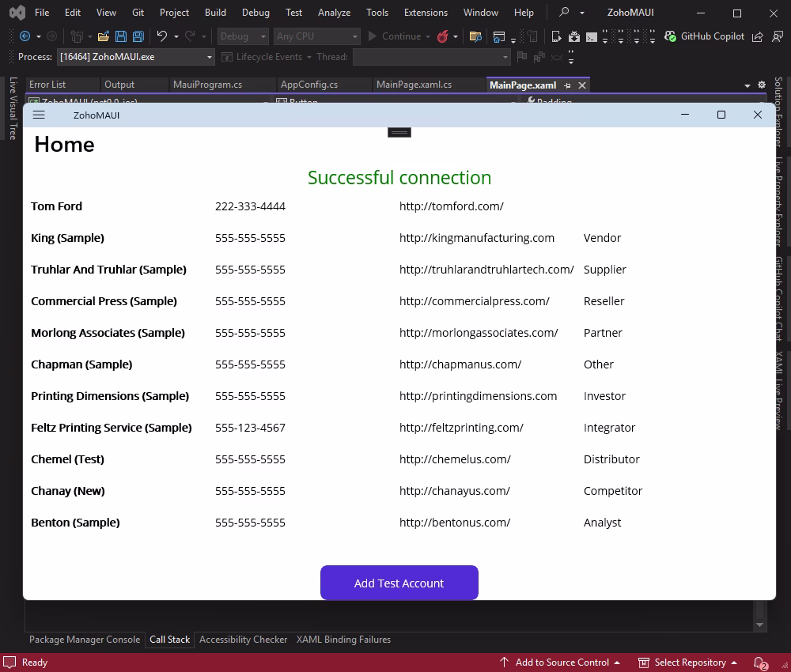Open the Package Manager Console tab

click(x=85, y=640)
